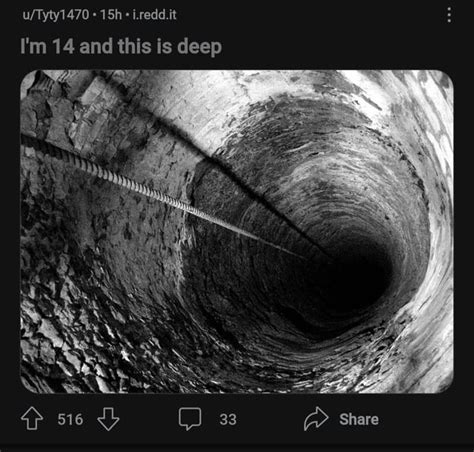The width and height of the screenshot is (474, 452).
Task: Upvote the post with the up arrow
Action: pyautogui.click(x=32, y=418)
